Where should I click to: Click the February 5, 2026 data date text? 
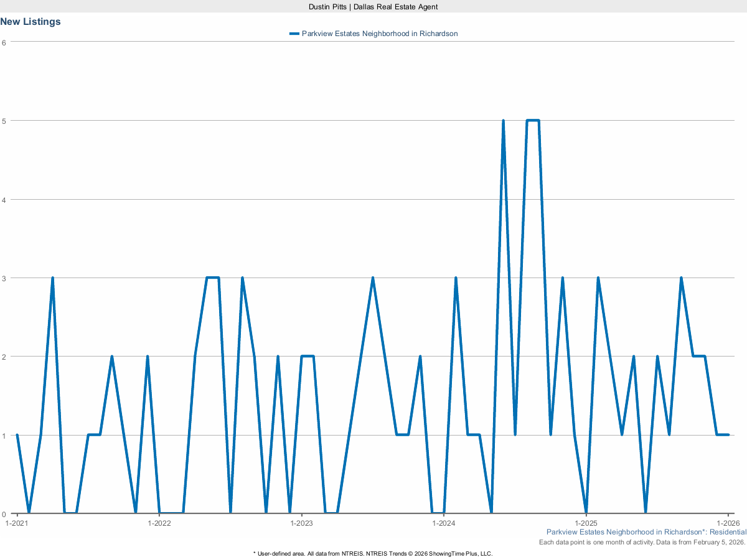pos(641,542)
